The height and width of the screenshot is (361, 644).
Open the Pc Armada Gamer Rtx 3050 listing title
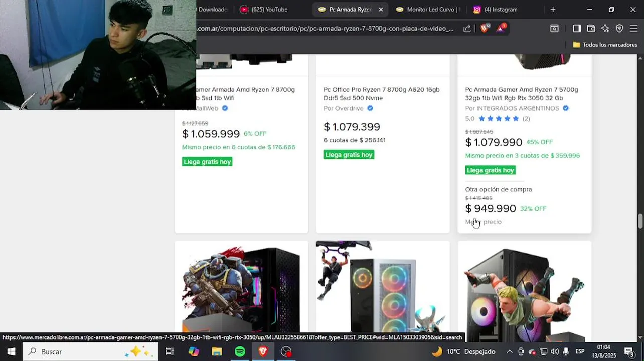tap(522, 94)
